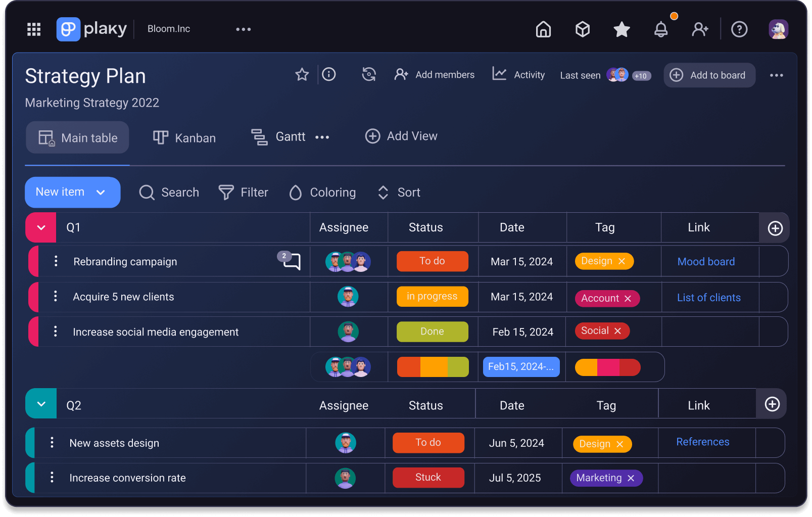Open the New item dropdown arrow
Viewport: 812px width, 517px height.
click(x=101, y=192)
